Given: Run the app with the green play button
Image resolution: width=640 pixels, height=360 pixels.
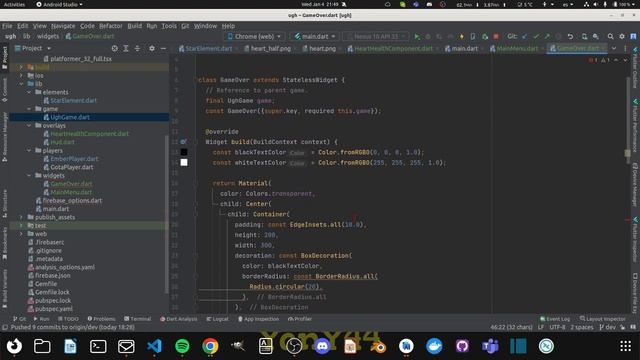Looking at the screenshot, I should click(417, 36).
